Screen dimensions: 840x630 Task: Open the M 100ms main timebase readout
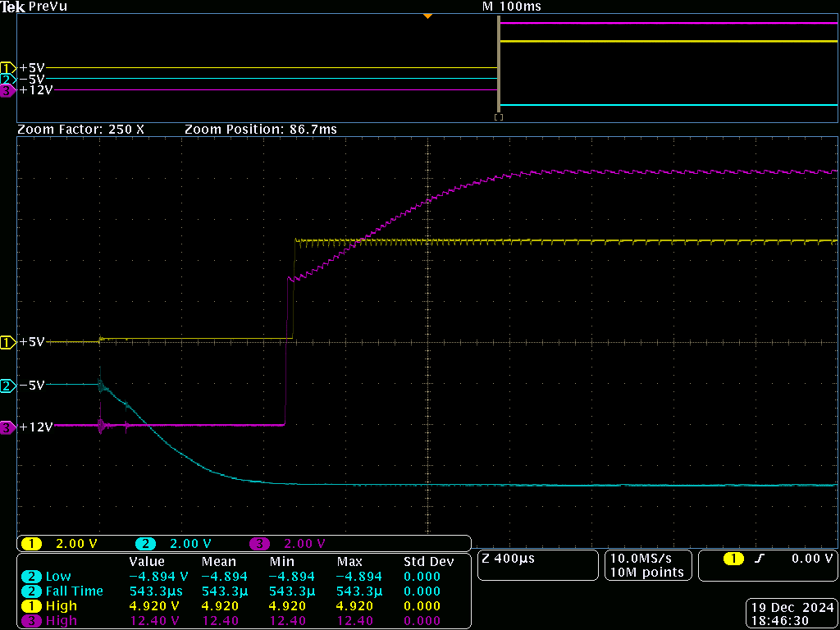[x=511, y=7]
